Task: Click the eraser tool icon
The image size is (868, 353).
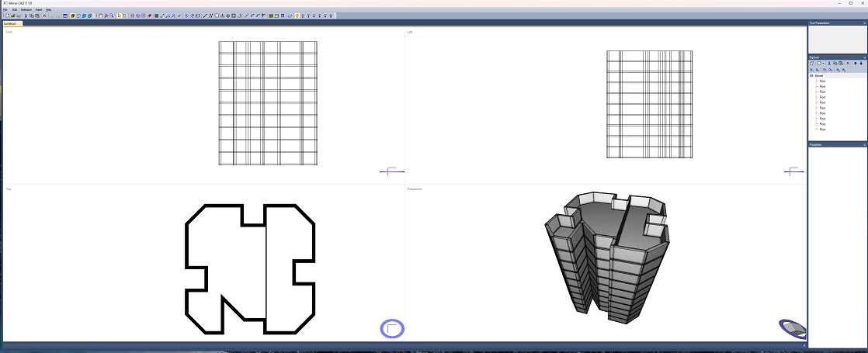Action: (149, 16)
